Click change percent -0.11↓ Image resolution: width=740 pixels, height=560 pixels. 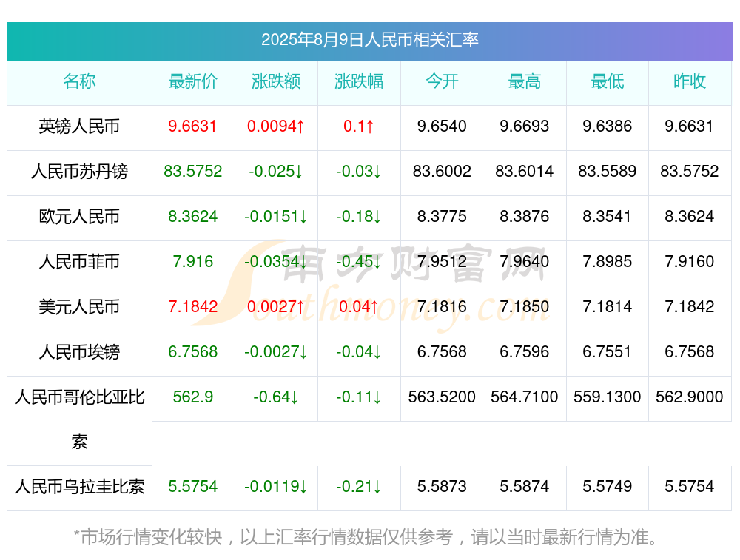[x=359, y=397]
